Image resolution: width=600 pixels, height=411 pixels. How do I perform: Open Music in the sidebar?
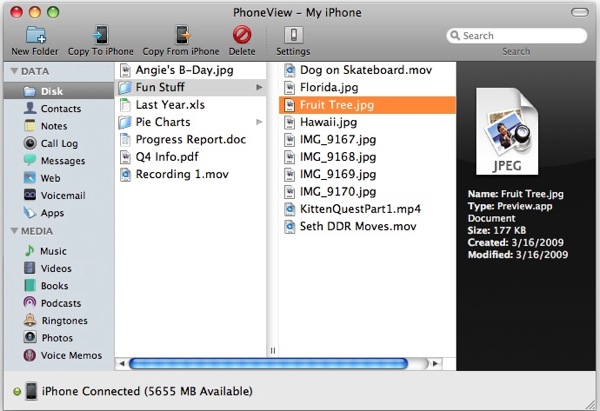[x=59, y=251]
